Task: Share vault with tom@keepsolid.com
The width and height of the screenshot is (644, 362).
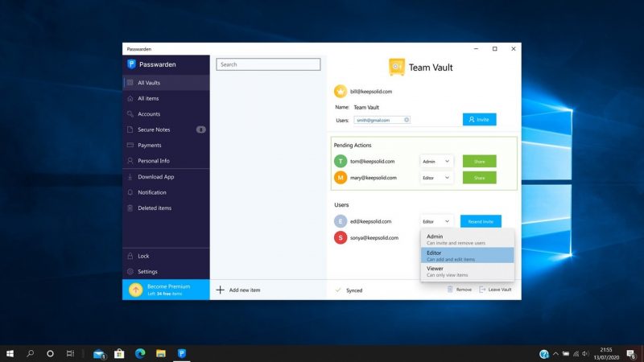Action: point(479,162)
